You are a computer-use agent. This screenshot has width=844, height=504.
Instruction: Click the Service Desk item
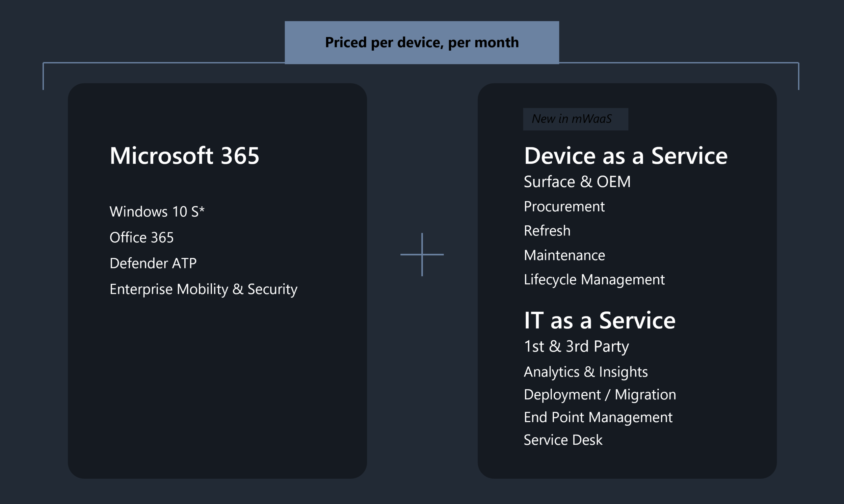[563, 440]
